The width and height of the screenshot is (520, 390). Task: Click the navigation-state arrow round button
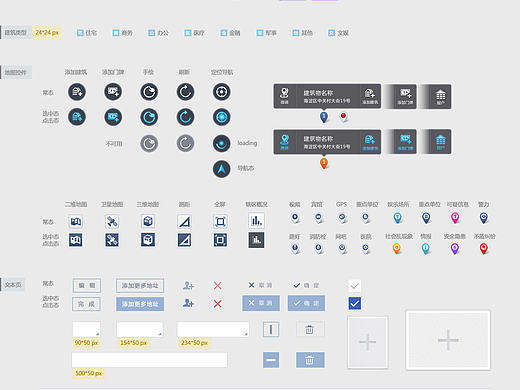coord(222,169)
